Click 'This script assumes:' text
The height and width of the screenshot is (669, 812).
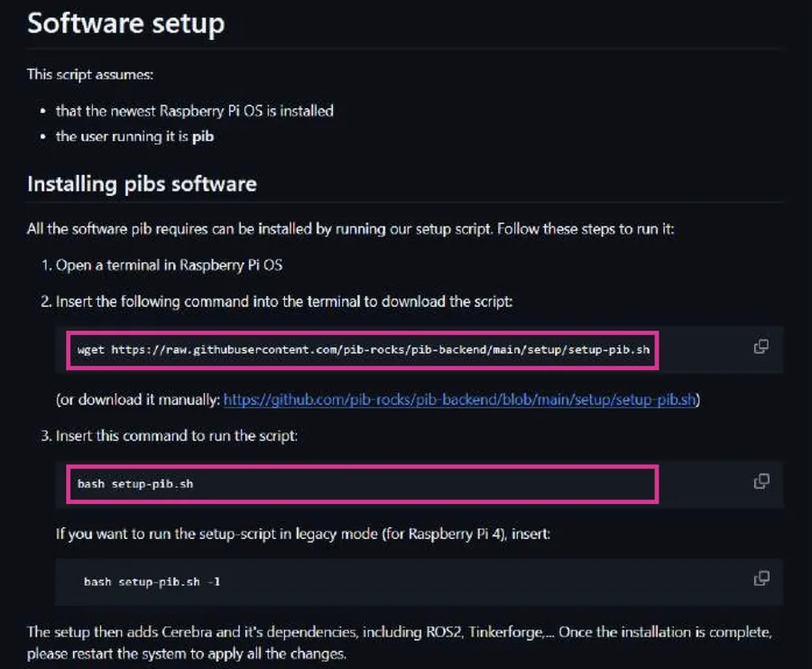[90, 75]
